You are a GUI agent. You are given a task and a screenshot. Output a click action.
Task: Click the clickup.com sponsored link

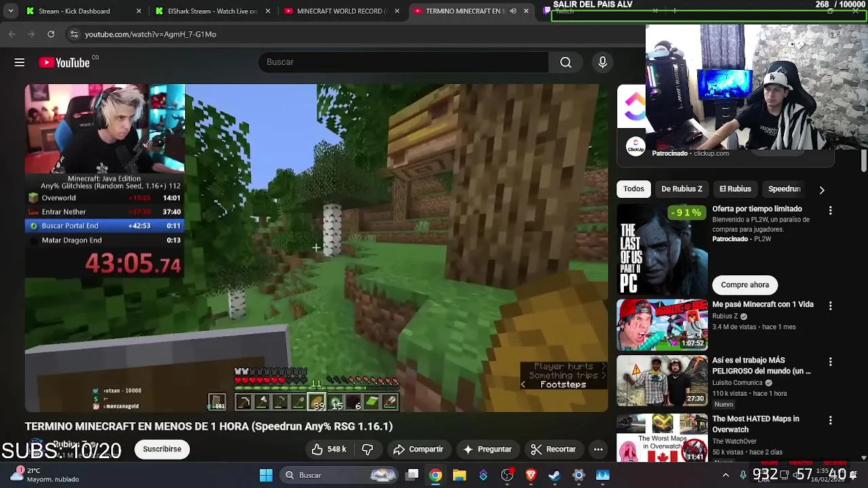tap(711, 153)
